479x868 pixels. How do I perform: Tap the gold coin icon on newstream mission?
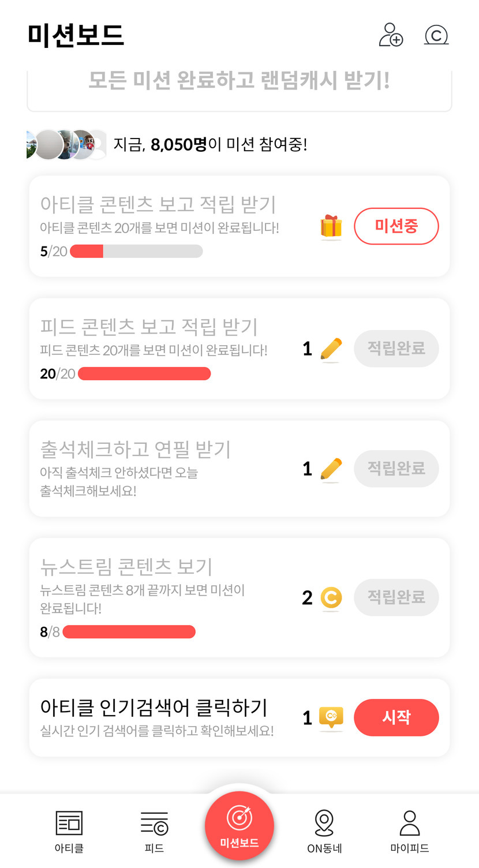tap(331, 598)
